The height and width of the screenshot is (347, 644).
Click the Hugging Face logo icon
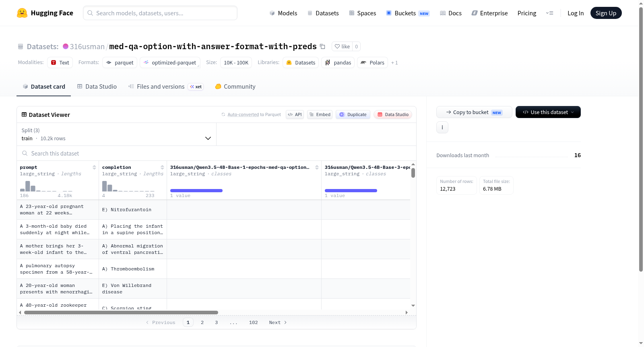point(22,13)
